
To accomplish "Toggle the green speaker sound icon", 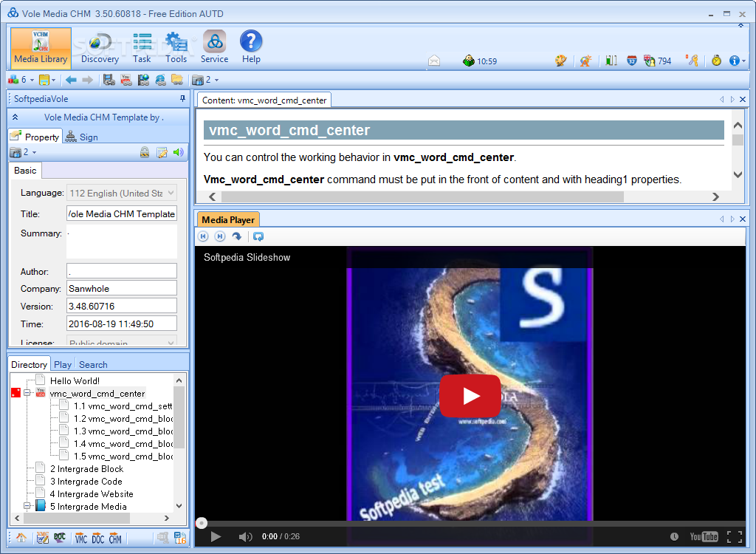I will pyautogui.click(x=179, y=152).
